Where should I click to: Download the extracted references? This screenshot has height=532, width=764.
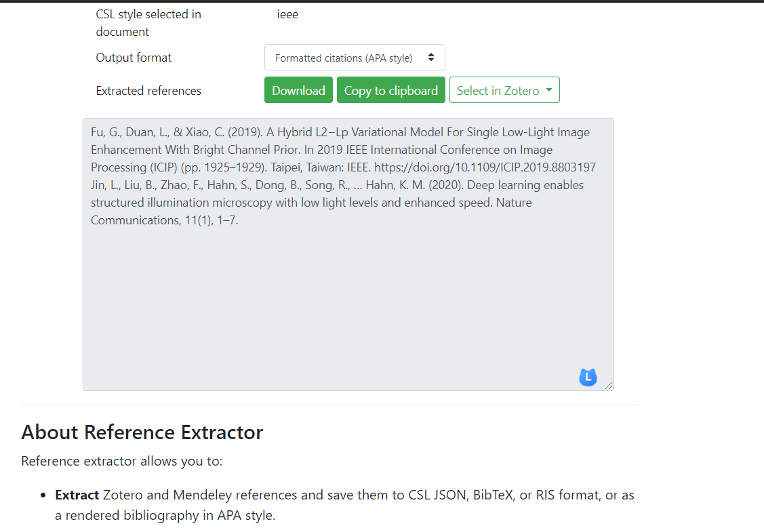[x=298, y=89]
